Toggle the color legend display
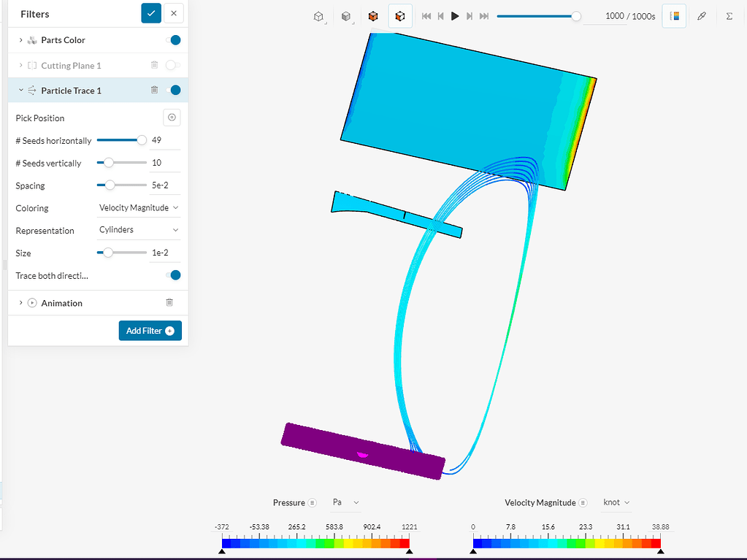This screenshot has height=560, width=747. tap(673, 15)
